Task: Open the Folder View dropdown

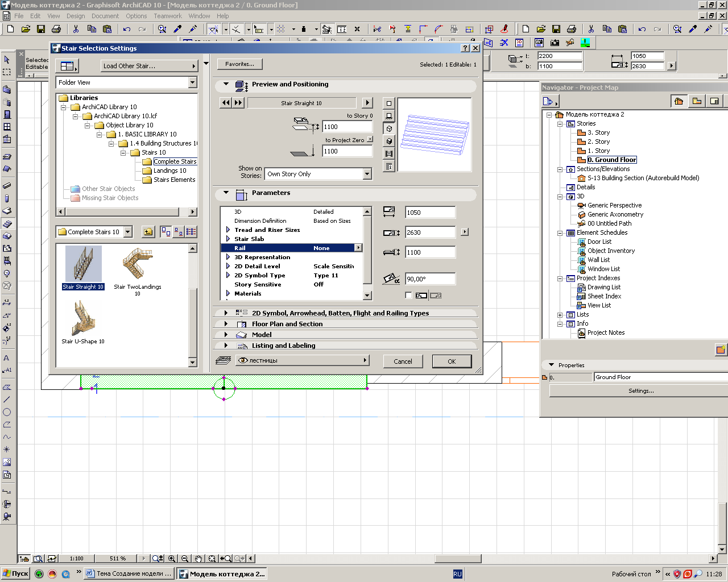Action: point(192,82)
